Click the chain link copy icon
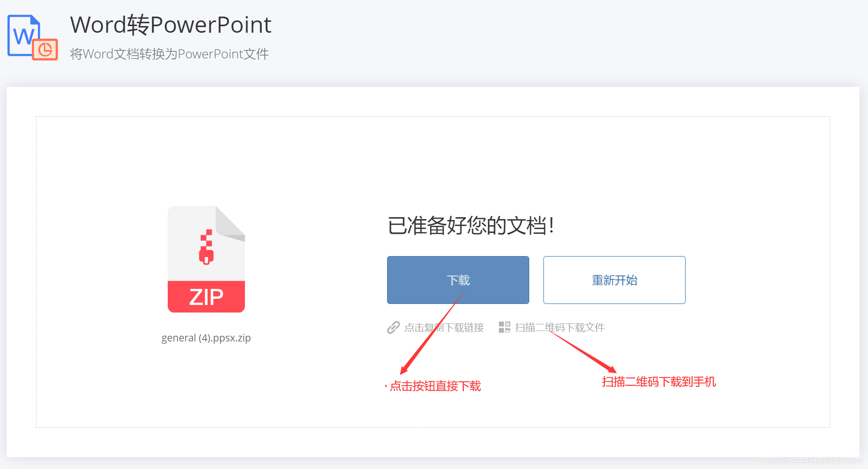The width and height of the screenshot is (868, 469). (x=393, y=327)
